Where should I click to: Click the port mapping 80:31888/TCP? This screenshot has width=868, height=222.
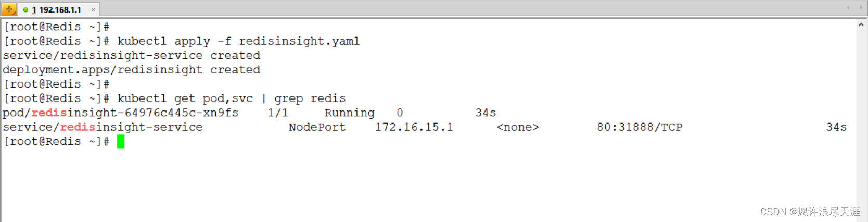click(x=640, y=127)
